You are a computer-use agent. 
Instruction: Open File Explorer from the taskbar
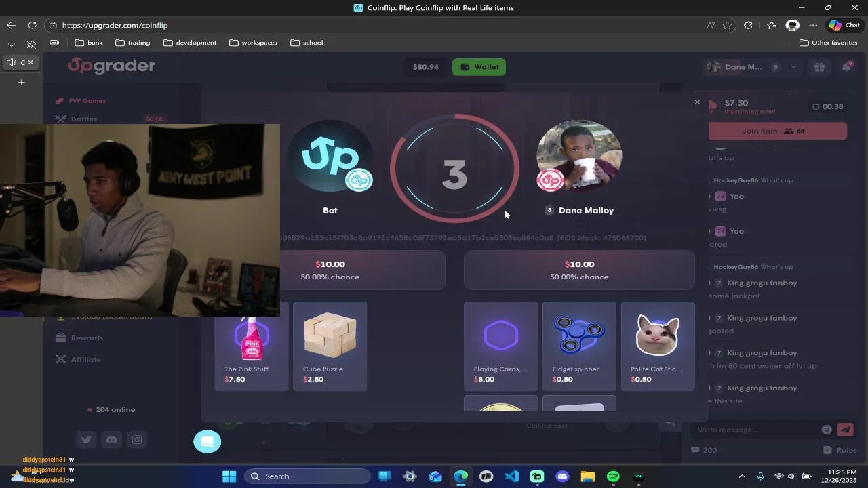coord(588,476)
